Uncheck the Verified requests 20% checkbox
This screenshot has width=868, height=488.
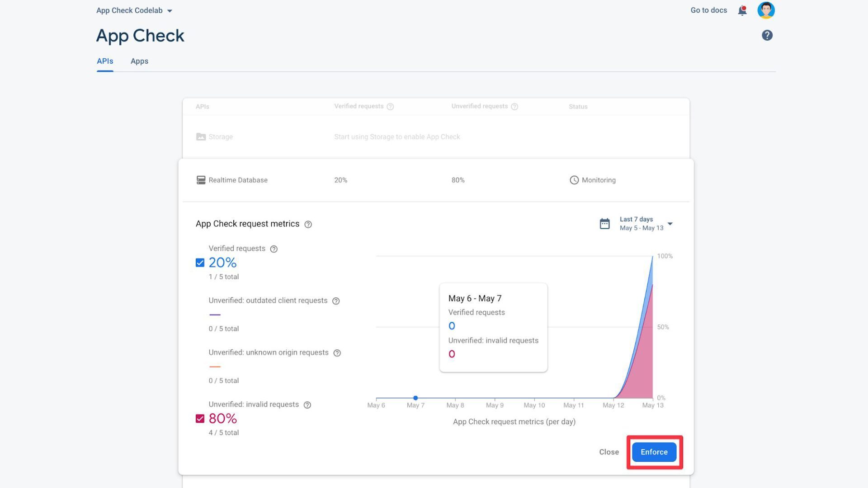[x=200, y=263]
